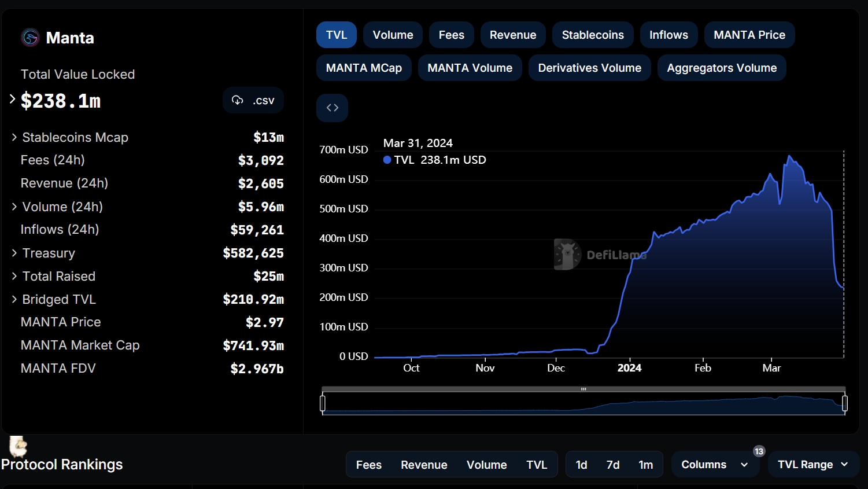The height and width of the screenshot is (489, 868).
Task: Click the embed chart code icon
Action: point(332,108)
